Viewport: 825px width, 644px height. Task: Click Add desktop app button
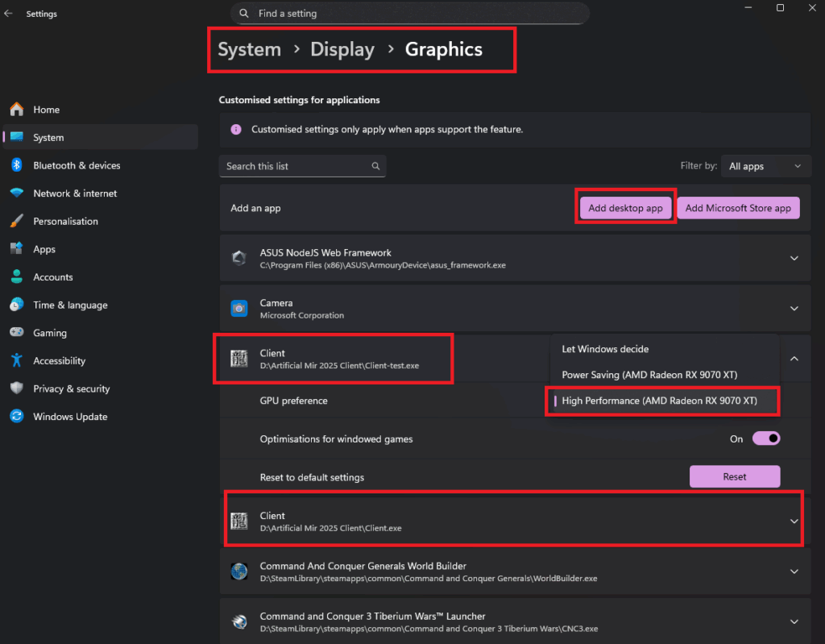[x=625, y=208]
